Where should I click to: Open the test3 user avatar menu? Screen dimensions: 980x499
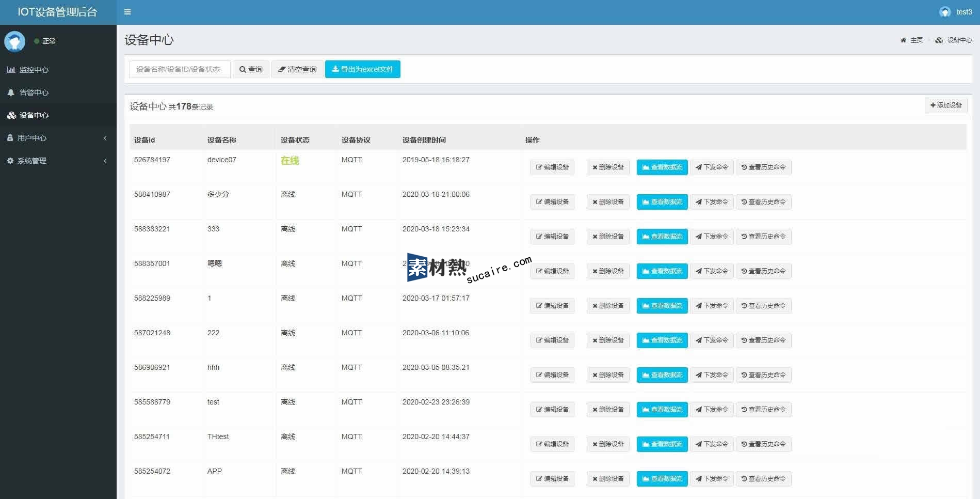point(955,12)
